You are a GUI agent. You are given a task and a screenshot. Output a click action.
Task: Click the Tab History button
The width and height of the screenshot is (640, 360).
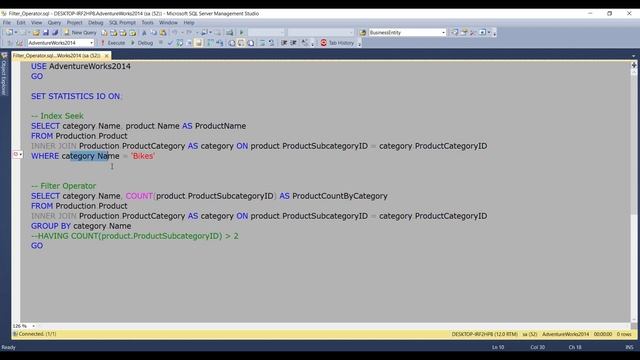(337, 42)
